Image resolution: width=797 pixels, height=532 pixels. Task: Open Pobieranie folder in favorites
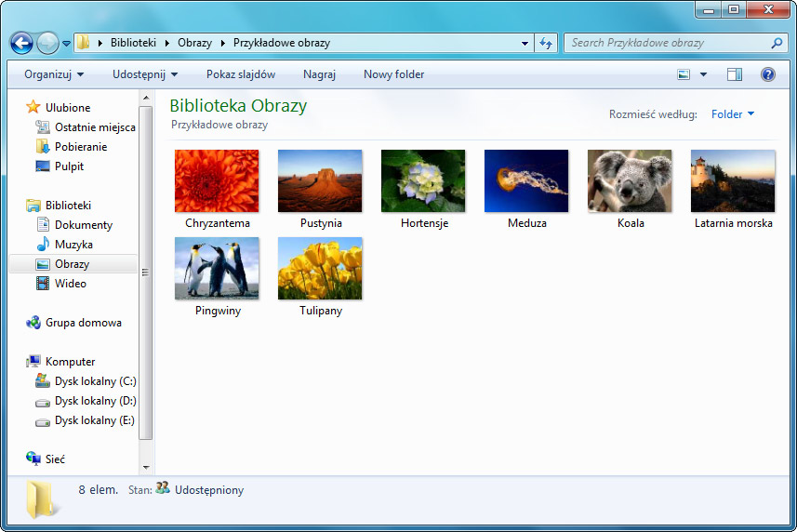pos(81,147)
